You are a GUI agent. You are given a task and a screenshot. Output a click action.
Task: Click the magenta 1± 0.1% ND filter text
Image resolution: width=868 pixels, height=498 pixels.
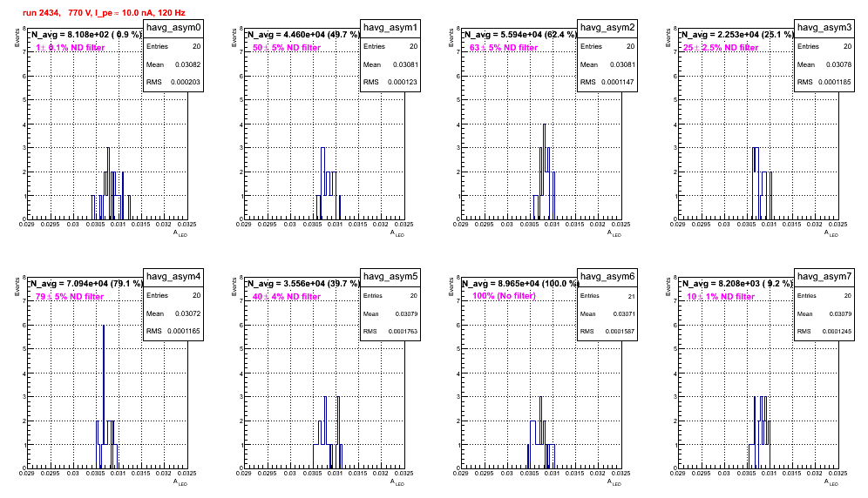click(x=71, y=48)
